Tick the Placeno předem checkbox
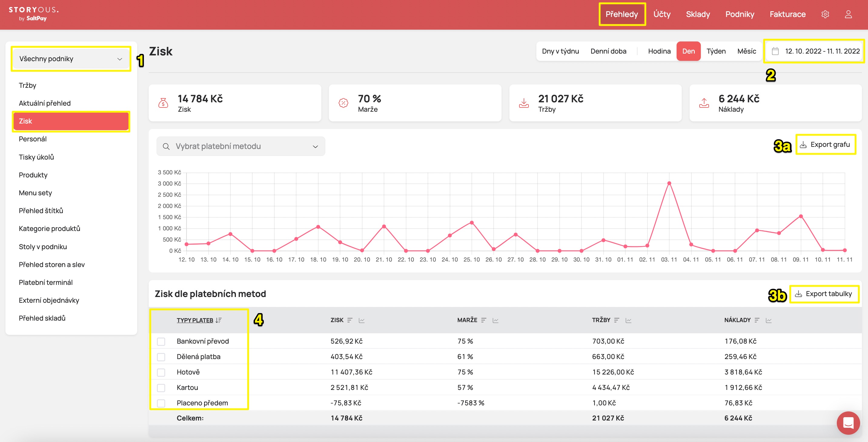 pos(161,403)
